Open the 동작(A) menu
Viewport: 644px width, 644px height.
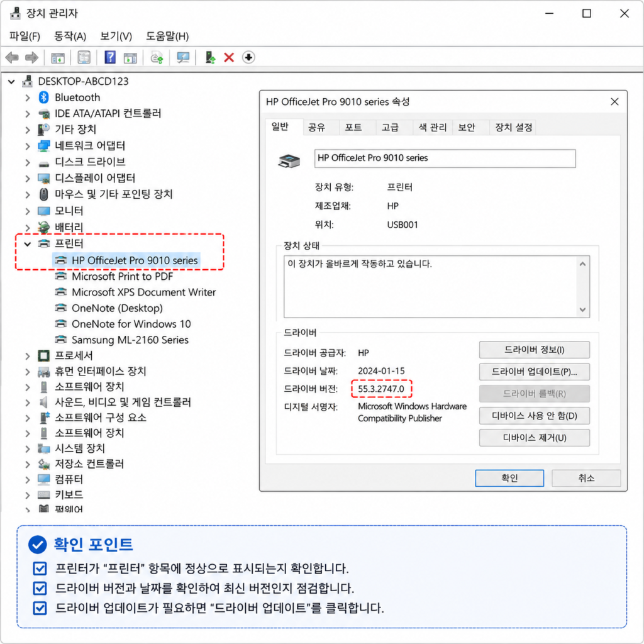tap(70, 36)
